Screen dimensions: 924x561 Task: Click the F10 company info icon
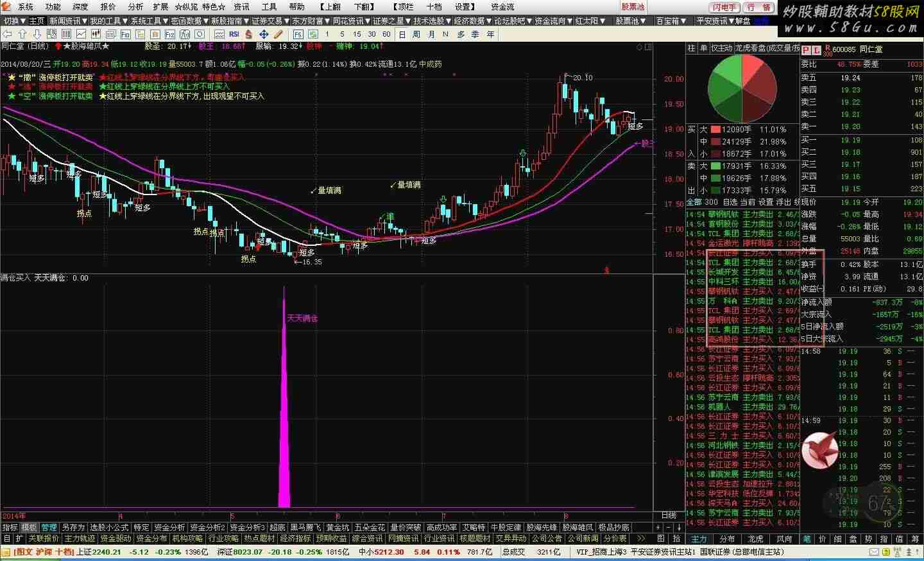click(x=126, y=34)
